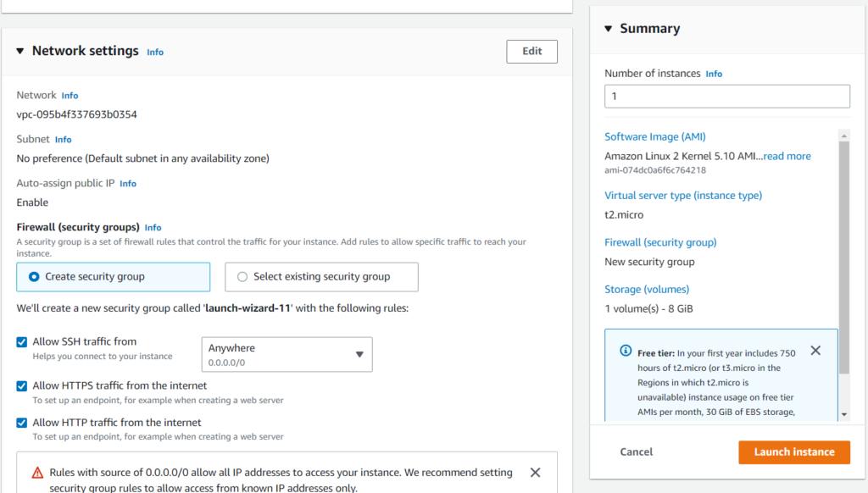
Task: Click the Number of instances field
Action: point(726,97)
